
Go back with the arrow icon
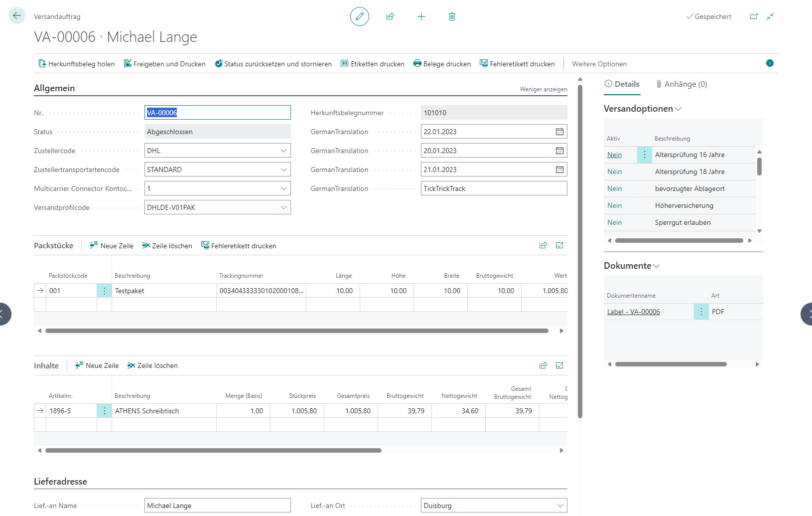(x=17, y=16)
